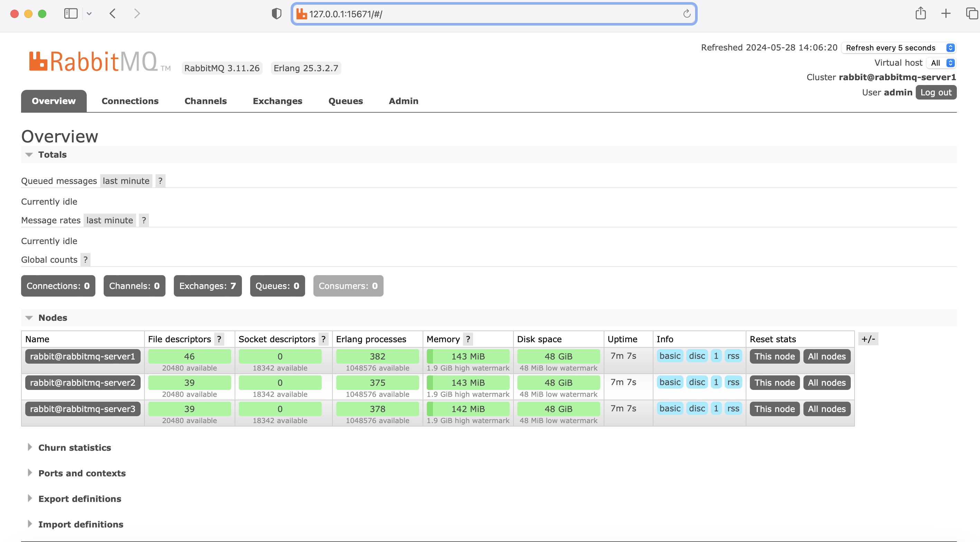Toggle the browser sidebar
This screenshot has width=980, height=542.
[x=70, y=13]
